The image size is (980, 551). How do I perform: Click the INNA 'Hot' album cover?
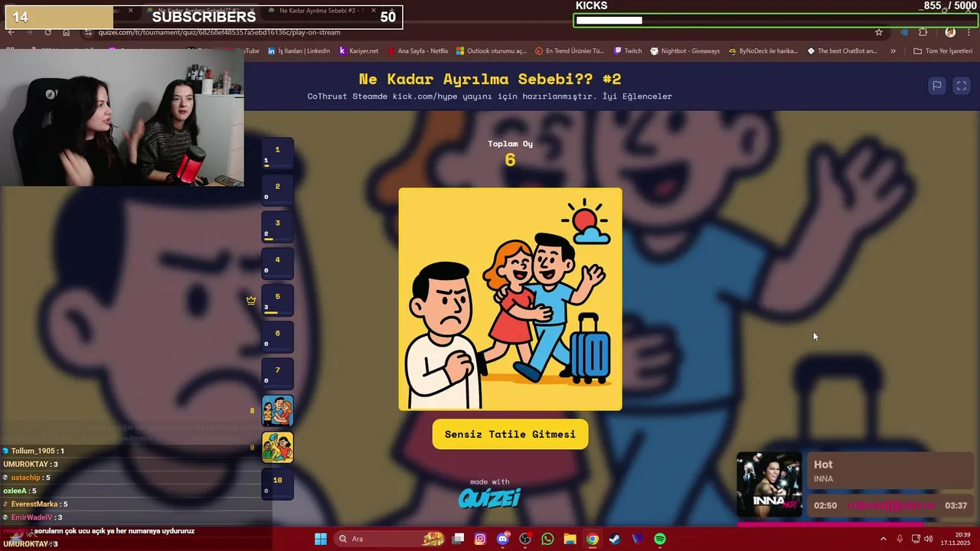tap(769, 485)
